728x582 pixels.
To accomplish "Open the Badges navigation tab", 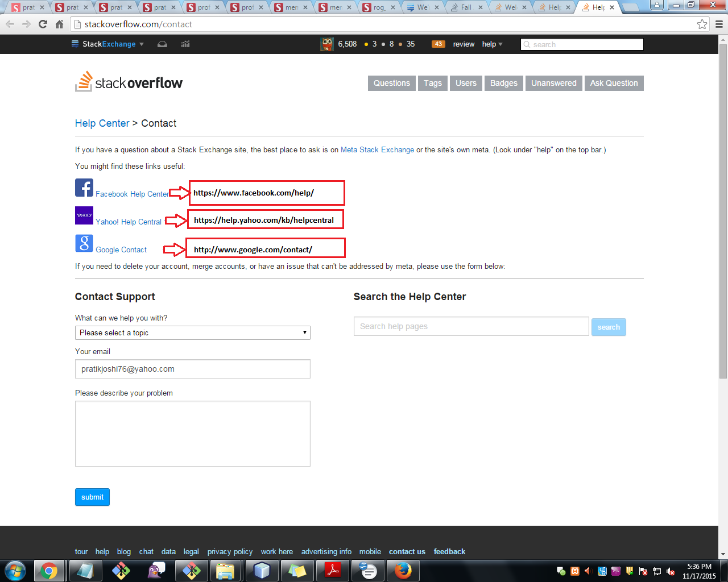I will [504, 83].
